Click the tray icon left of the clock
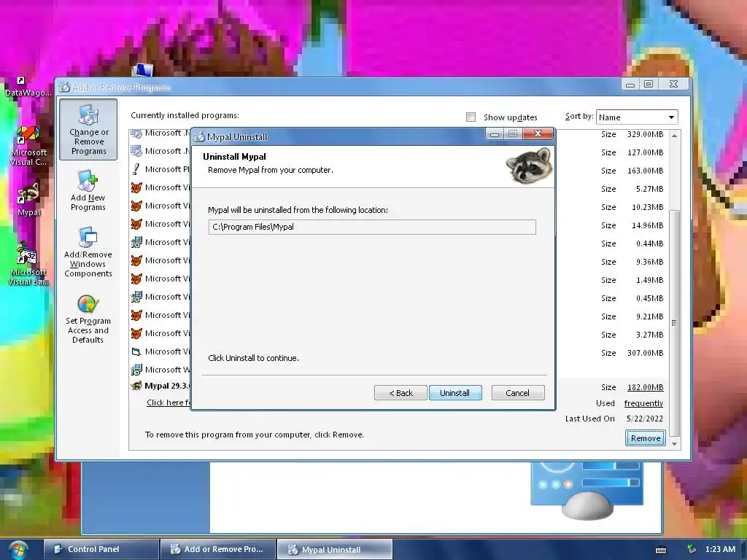 coord(692,549)
